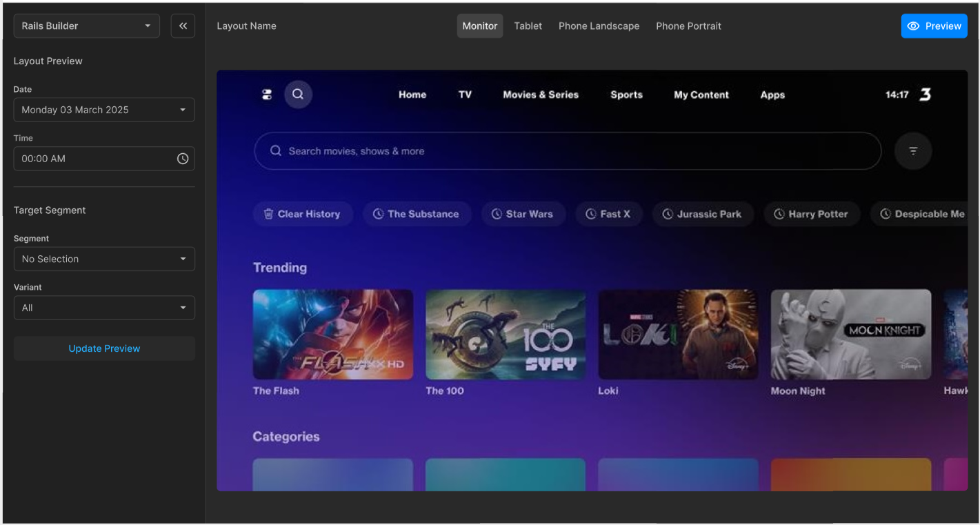Choose the Despicable Me history chip
The image size is (980, 525).
[x=919, y=214]
